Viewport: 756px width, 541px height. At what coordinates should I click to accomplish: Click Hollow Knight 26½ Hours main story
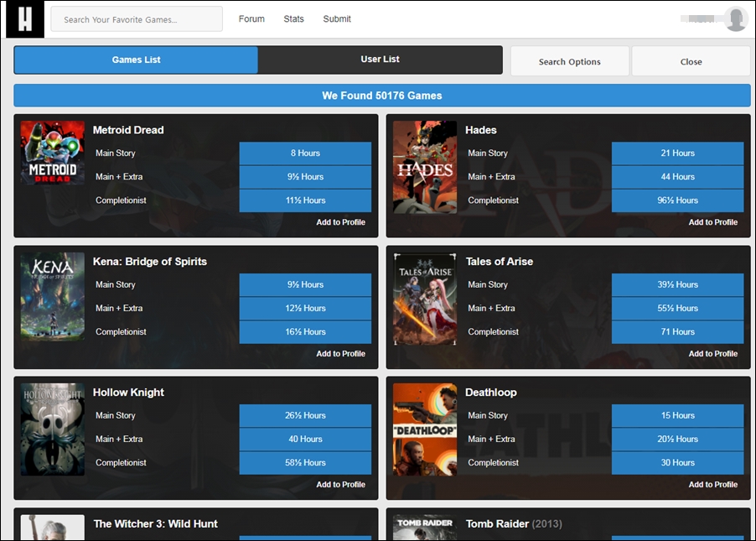305,415
